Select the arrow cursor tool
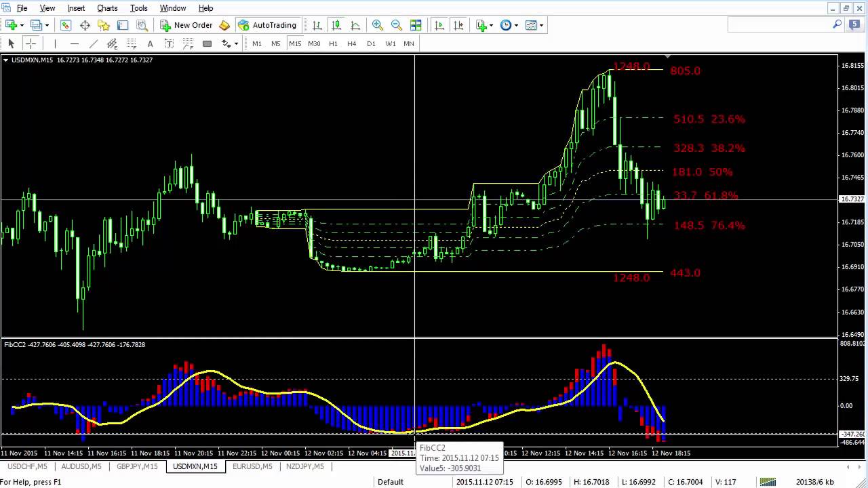 (x=11, y=43)
